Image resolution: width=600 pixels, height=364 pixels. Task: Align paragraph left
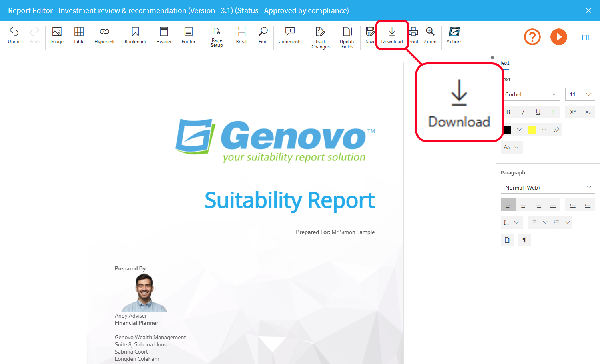508,205
